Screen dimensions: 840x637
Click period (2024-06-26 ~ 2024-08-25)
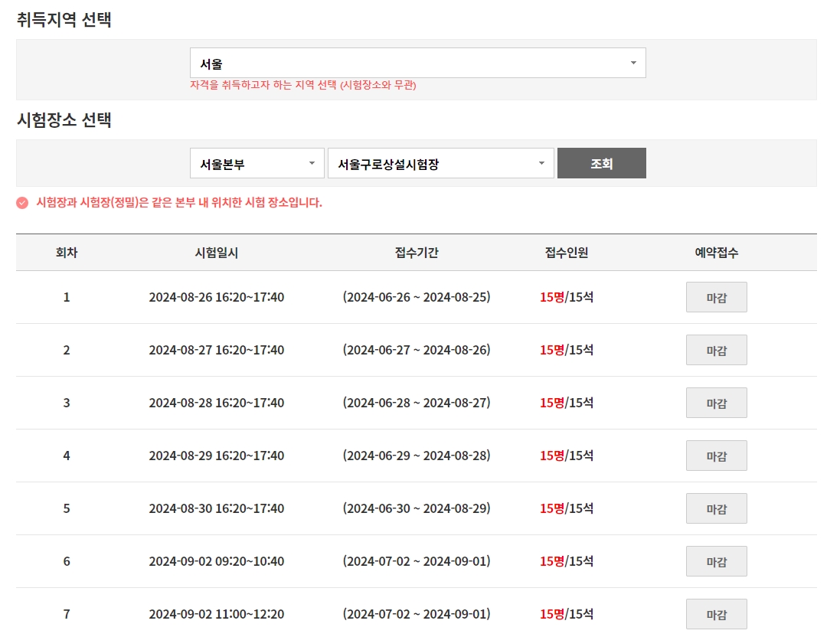pos(417,297)
